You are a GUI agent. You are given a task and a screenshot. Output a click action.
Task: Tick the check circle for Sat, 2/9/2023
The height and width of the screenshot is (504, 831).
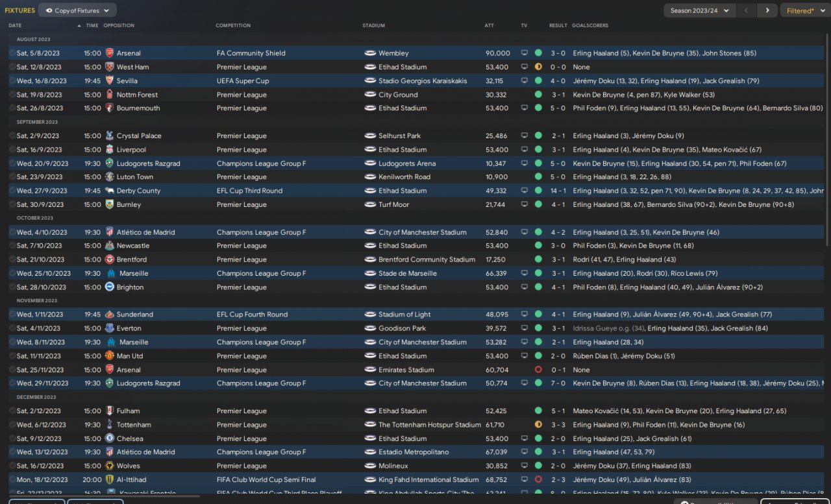(x=12, y=136)
